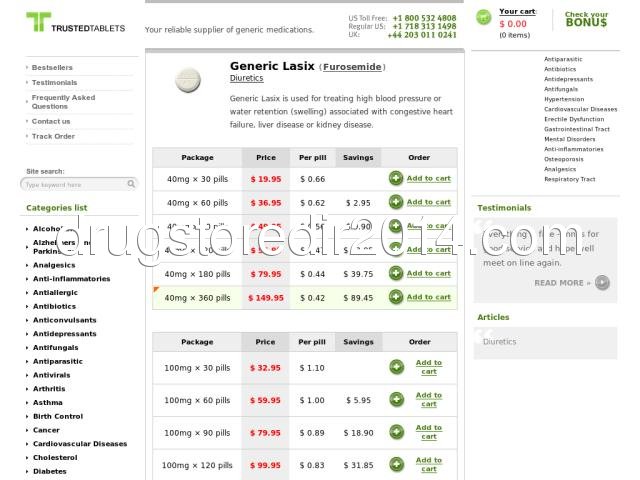Screen dimensions: 640x480
Task: Open the Track Order page
Action: click(x=53, y=136)
